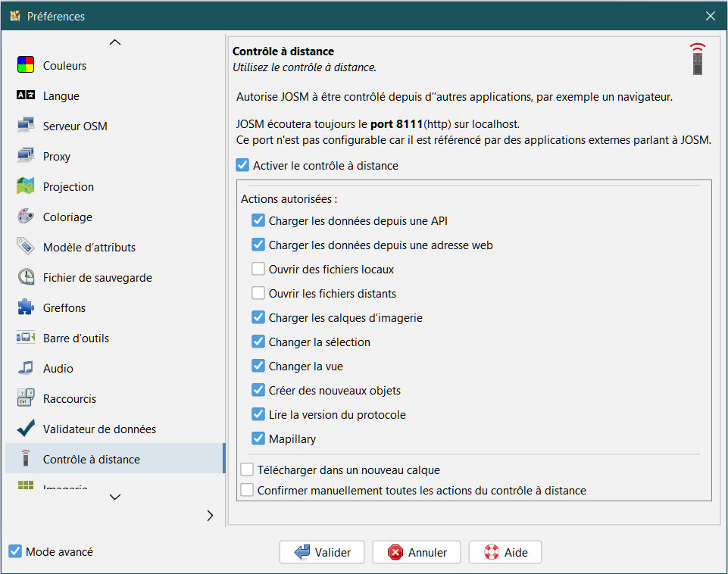Viewport: 728px width, 574px height.
Task: Click the Annuler button
Action: (x=416, y=553)
